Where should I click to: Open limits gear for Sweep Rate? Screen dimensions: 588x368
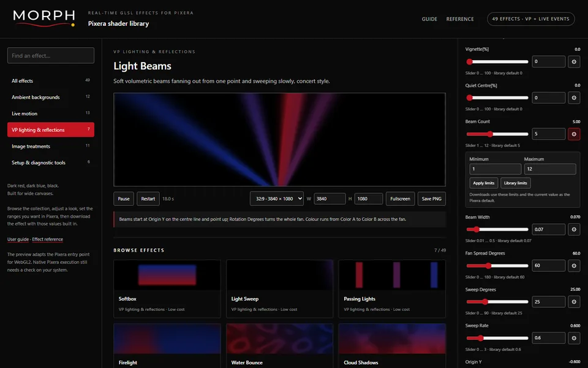574,338
